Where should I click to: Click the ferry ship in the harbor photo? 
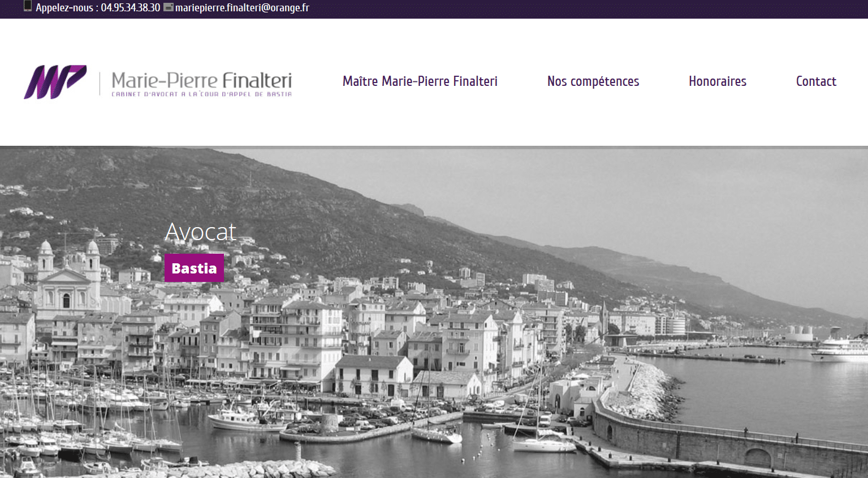841,349
